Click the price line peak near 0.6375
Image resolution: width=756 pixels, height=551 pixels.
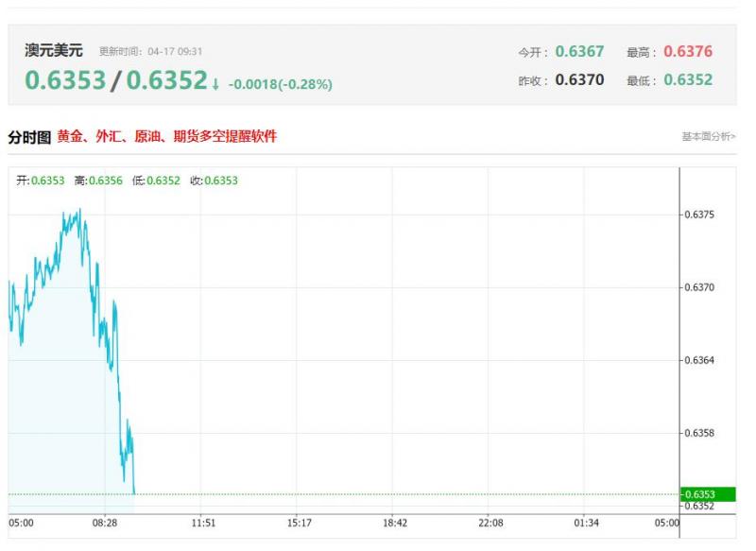80,209
